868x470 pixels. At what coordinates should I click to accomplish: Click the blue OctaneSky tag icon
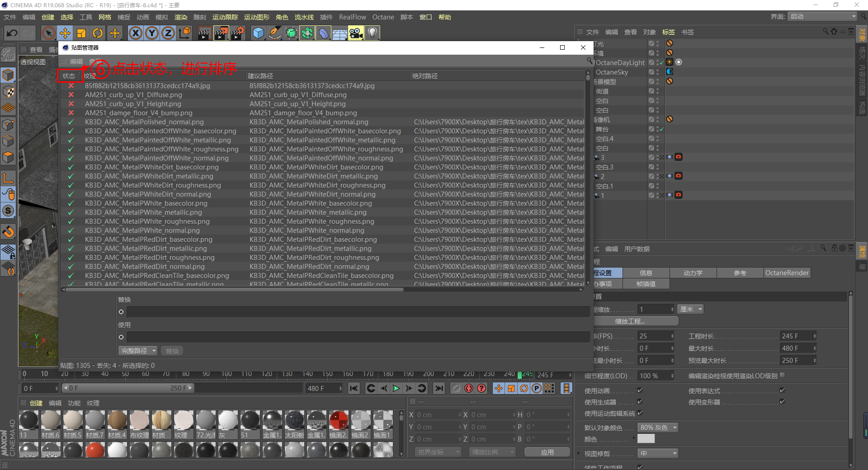point(670,71)
